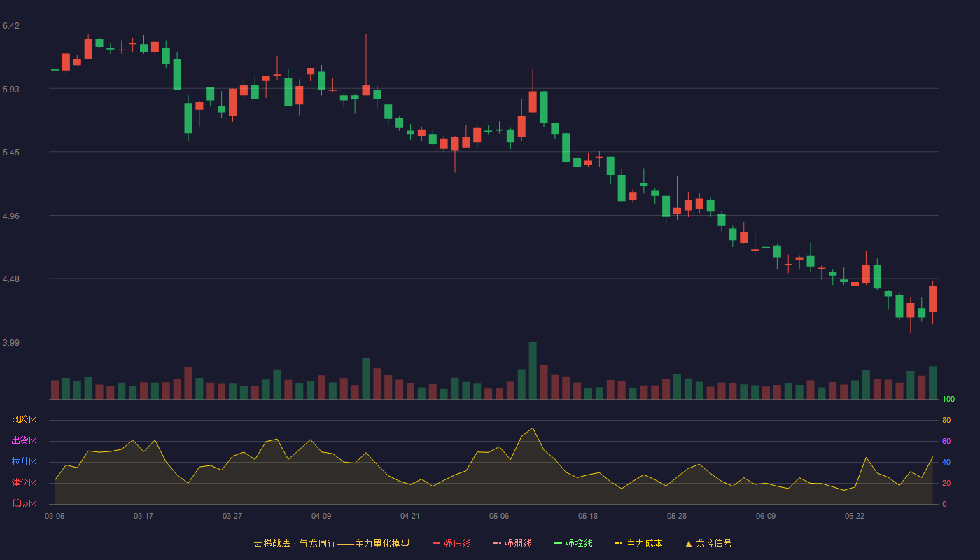980x560 pixels.
Task: Toggle the 强压线 legend series
Action: point(451,543)
